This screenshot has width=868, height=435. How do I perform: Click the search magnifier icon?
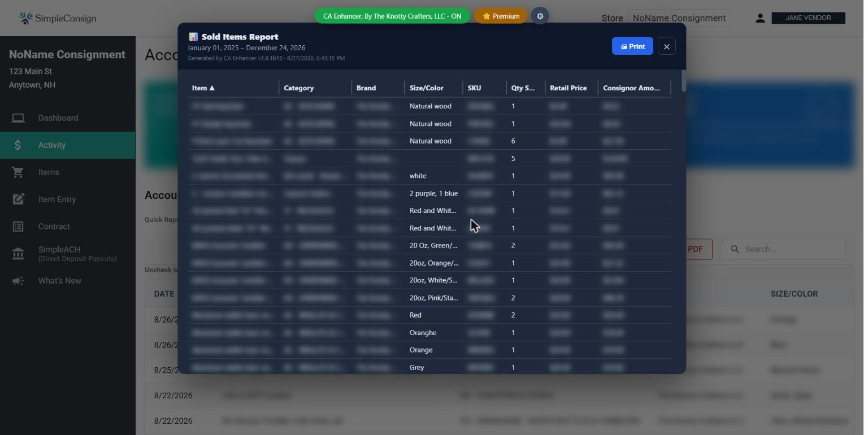click(x=735, y=249)
